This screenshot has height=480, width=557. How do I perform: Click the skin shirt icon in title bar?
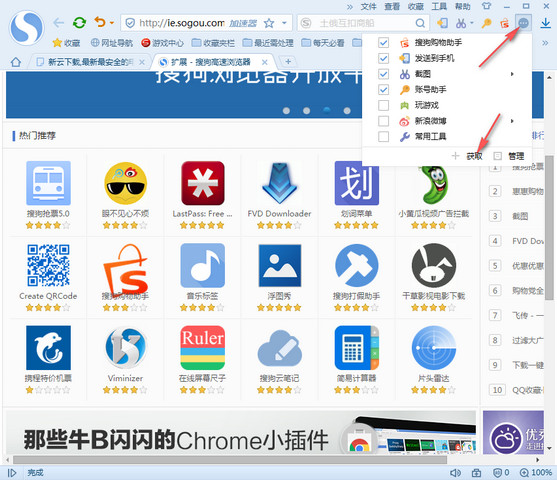tap(486, 6)
